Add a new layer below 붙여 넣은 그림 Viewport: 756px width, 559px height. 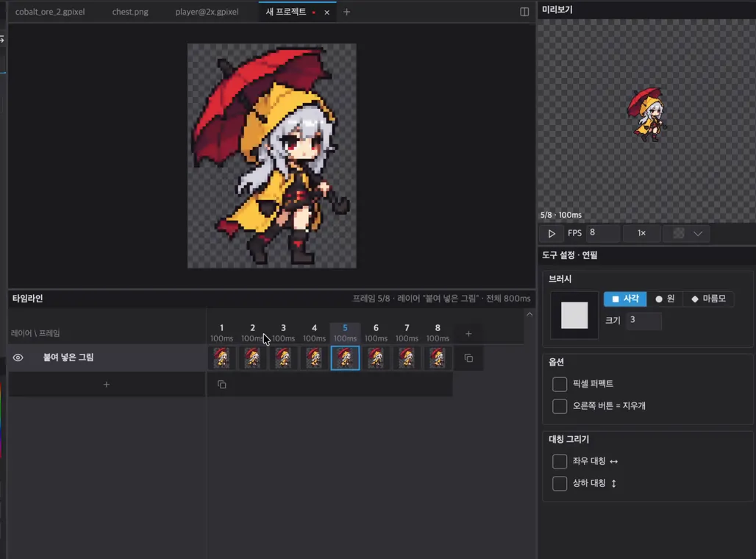click(107, 385)
